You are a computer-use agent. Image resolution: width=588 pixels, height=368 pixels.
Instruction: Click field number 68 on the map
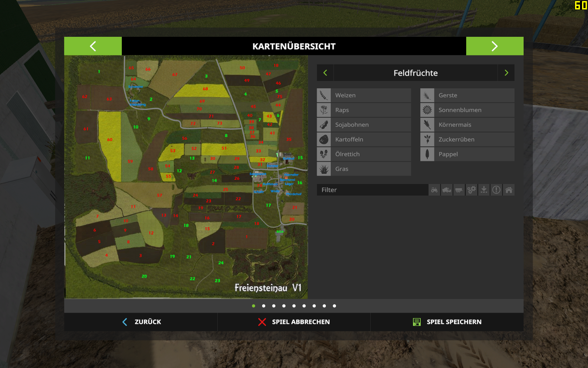205,89
